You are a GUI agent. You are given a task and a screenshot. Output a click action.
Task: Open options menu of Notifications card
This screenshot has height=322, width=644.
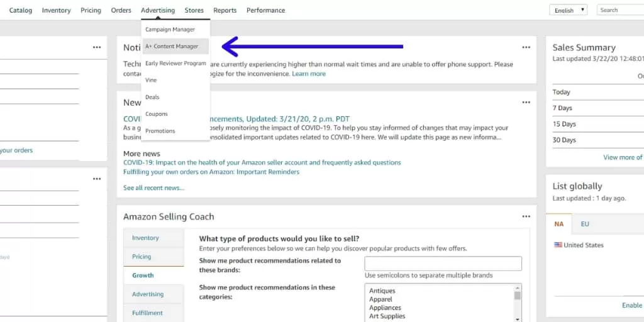(x=526, y=47)
